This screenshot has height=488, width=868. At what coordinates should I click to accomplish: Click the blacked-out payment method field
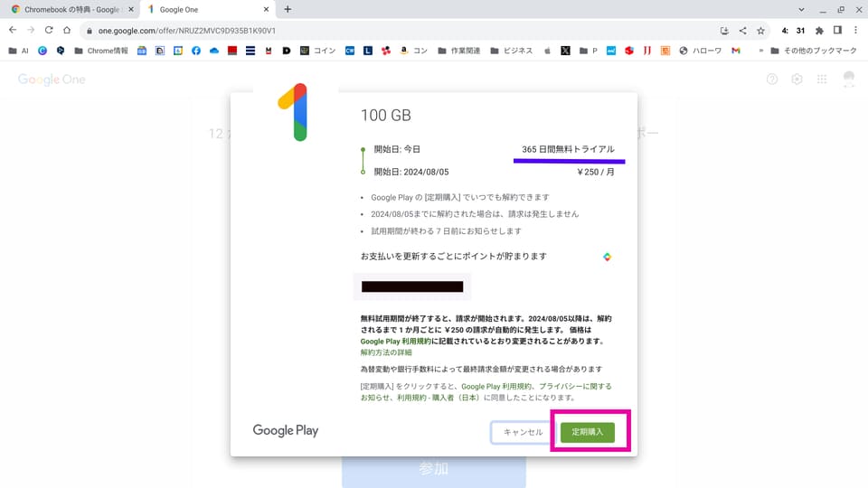412,286
